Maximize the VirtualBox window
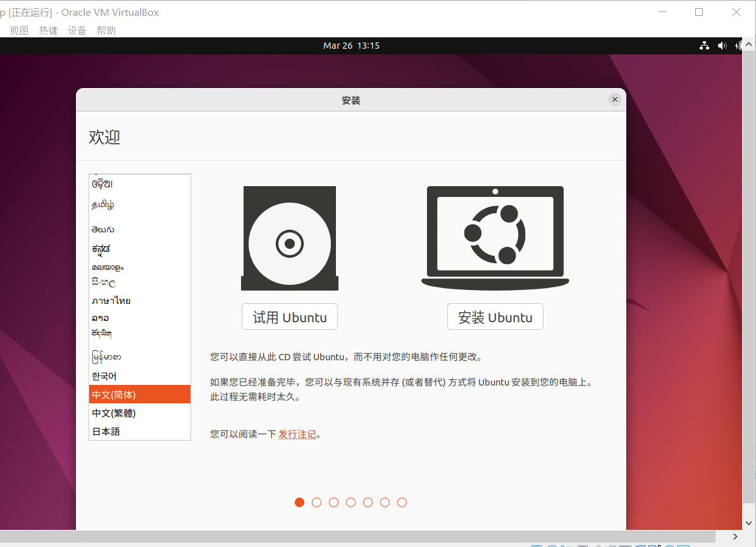Viewport: 756px width, 547px height. [699, 12]
